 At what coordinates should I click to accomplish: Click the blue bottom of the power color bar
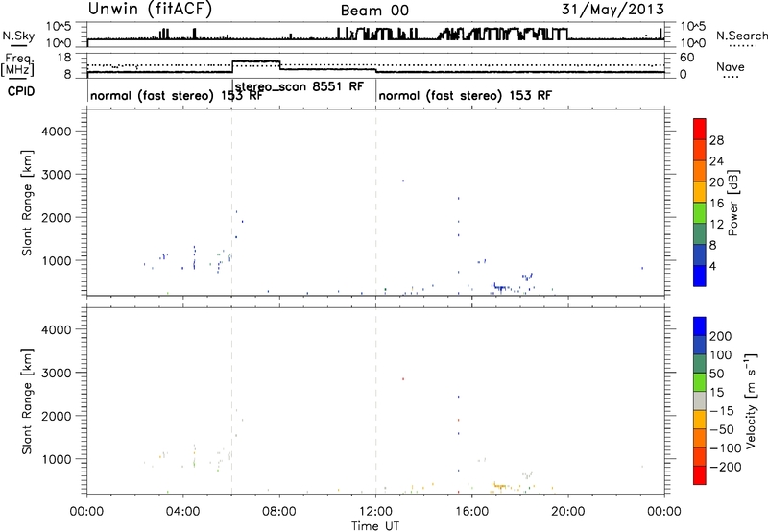[700, 276]
